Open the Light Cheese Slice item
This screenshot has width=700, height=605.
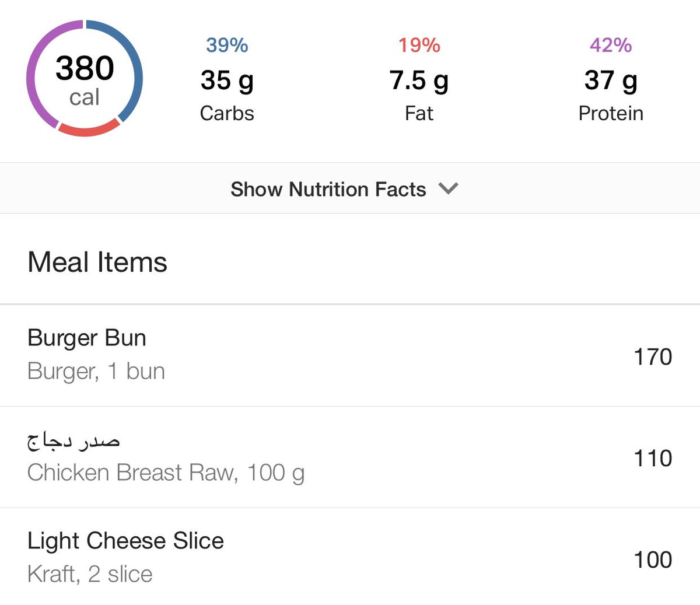pyautogui.click(x=125, y=540)
